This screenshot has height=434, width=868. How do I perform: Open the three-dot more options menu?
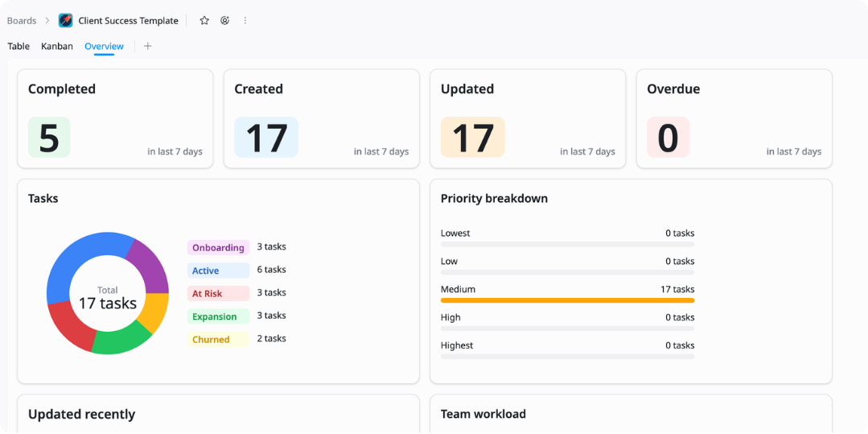pyautogui.click(x=245, y=20)
